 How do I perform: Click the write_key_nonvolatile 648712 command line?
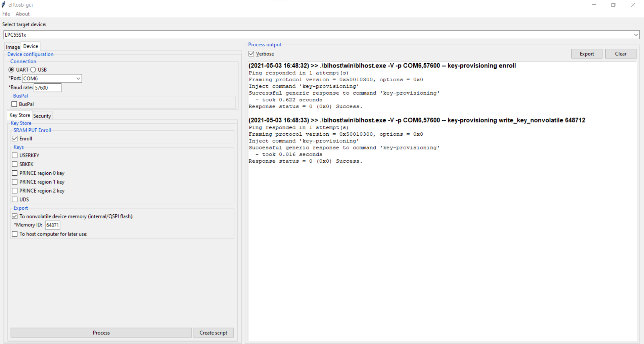pyautogui.click(x=417, y=120)
